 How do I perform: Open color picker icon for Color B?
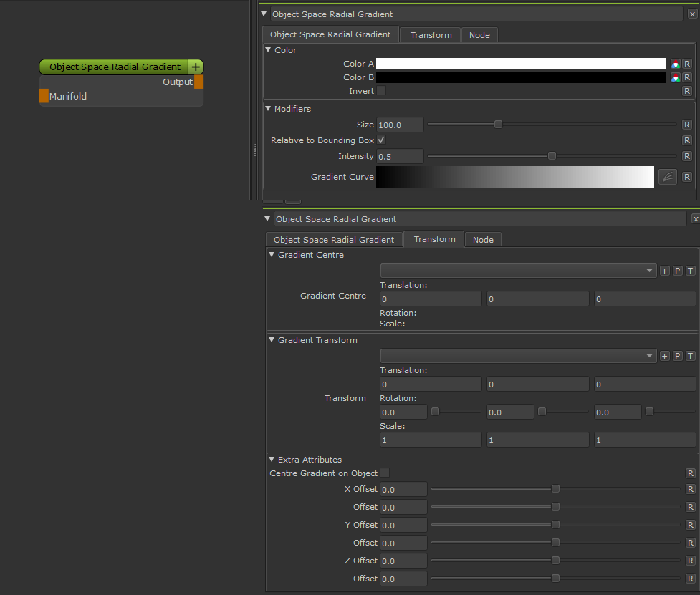(x=674, y=77)
